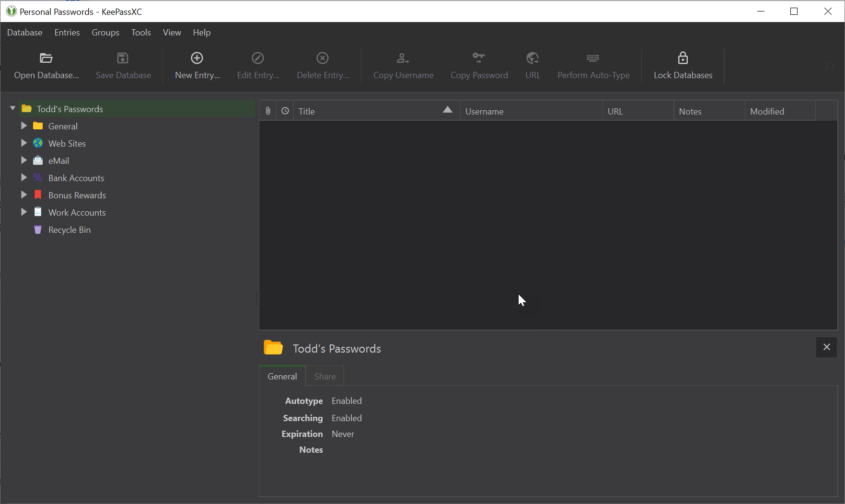The height and width of the screenshot is (504, 845).
Task: Select the Todd's Passwords root group label
Action: point(70,109)
